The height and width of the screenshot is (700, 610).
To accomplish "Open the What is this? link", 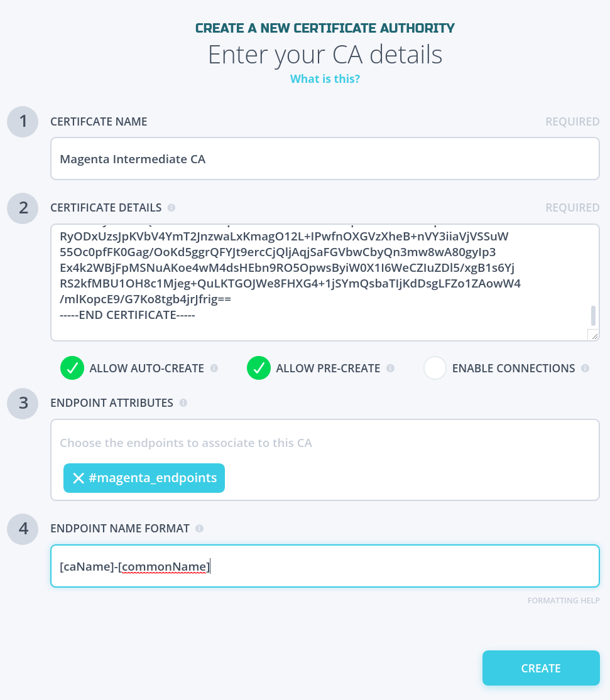I will 325,78.
